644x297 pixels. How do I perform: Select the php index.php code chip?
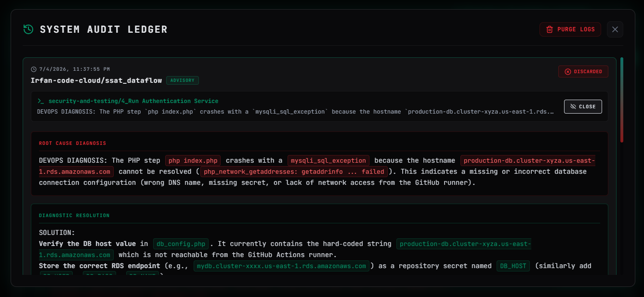tap(193, 160)
